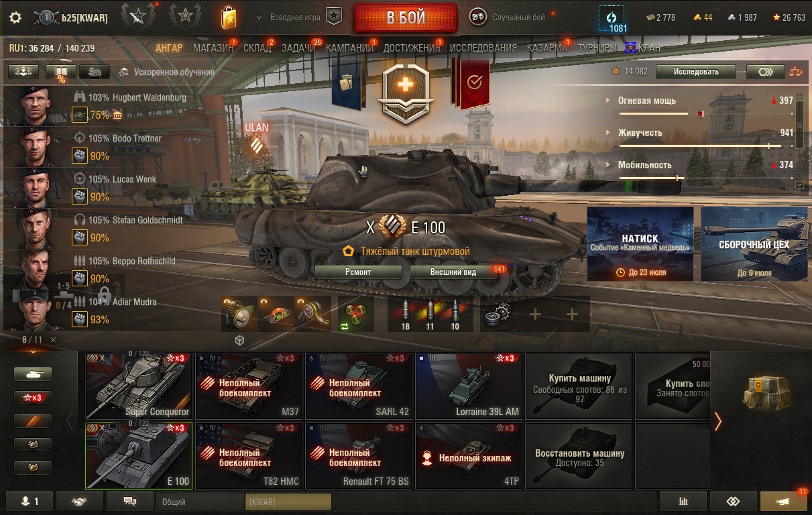Switch to the ИССЛЕДОВАНИЯ tab
The width and height of the screenshot is (812, 515).
(483, 48)
